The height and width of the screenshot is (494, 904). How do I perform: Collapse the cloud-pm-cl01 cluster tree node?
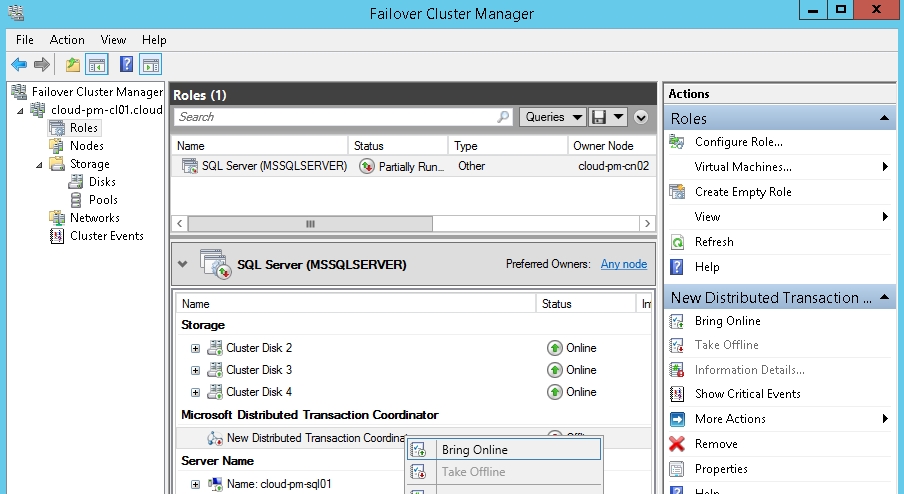coord(21,110)
